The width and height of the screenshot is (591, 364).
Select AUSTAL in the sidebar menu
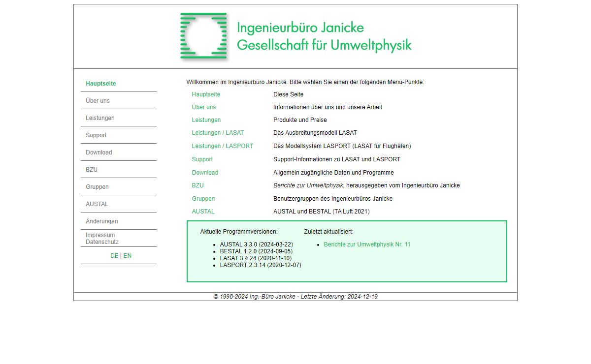point(97,204)
